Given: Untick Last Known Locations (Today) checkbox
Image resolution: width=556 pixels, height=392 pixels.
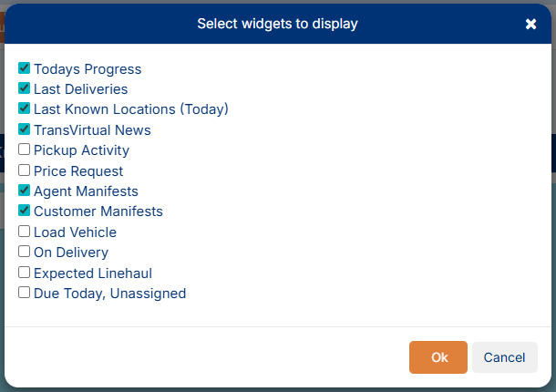Looking at the screenshot, I should (25, 108).
